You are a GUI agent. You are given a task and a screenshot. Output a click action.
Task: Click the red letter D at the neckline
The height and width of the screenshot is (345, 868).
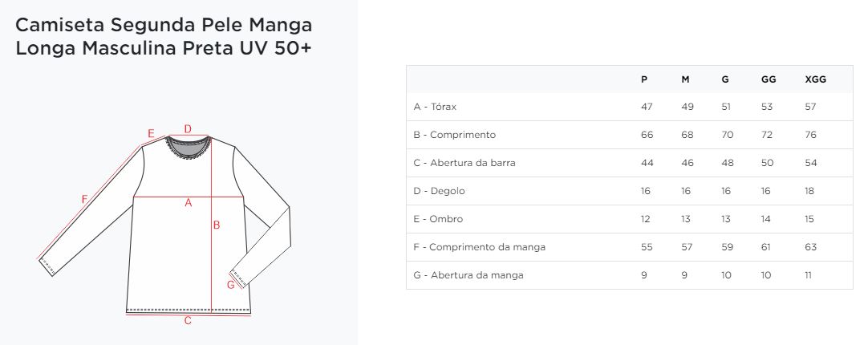pyautogui.click(x=188, y=128)
